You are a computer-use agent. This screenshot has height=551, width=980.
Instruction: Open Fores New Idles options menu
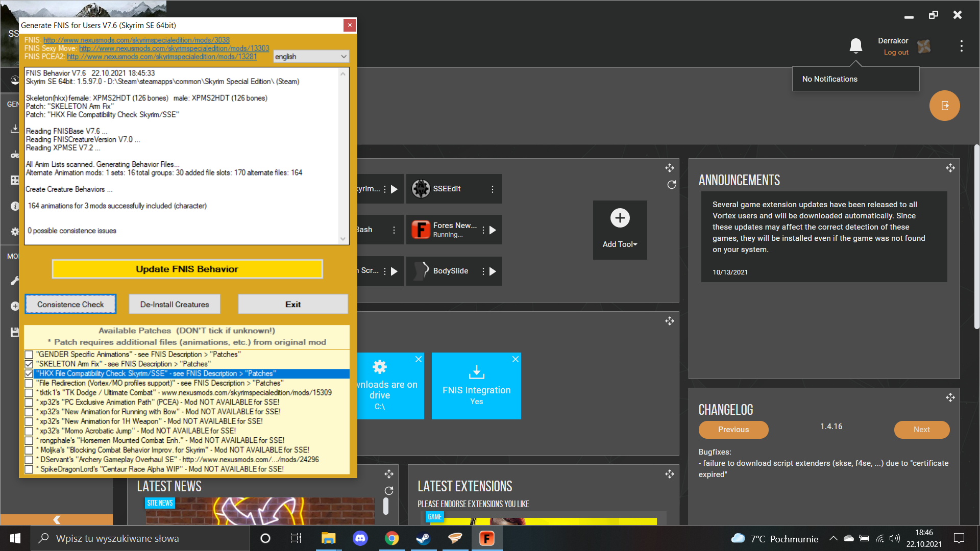pyautogui.click(x=483, y=230)
